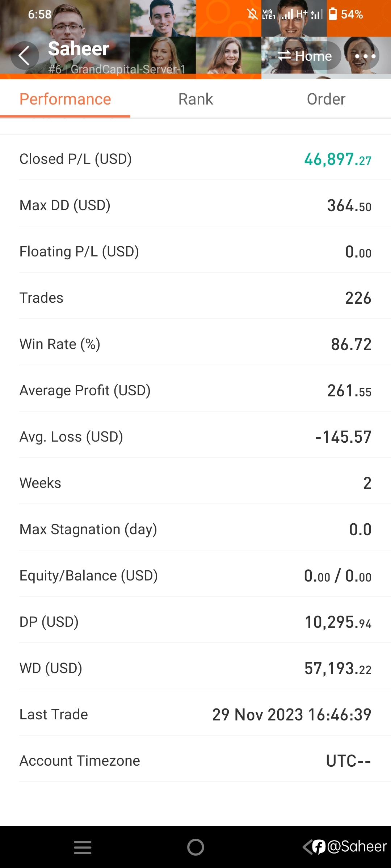391x868 pixels.
Task: Tap the silent bell status icon
Action: pos(252,14)
